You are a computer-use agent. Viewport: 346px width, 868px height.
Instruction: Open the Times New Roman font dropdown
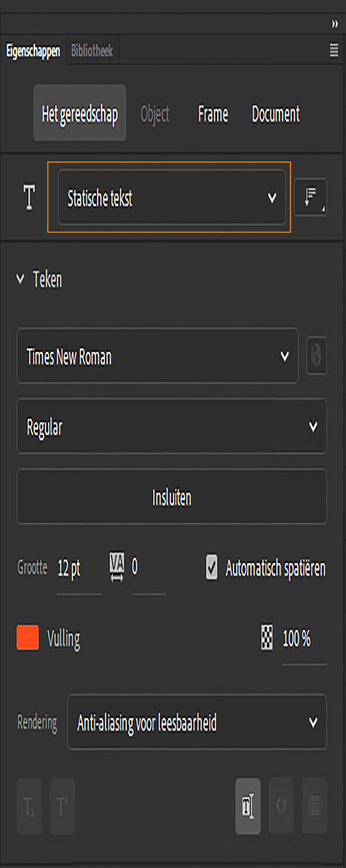coord(157,356)
